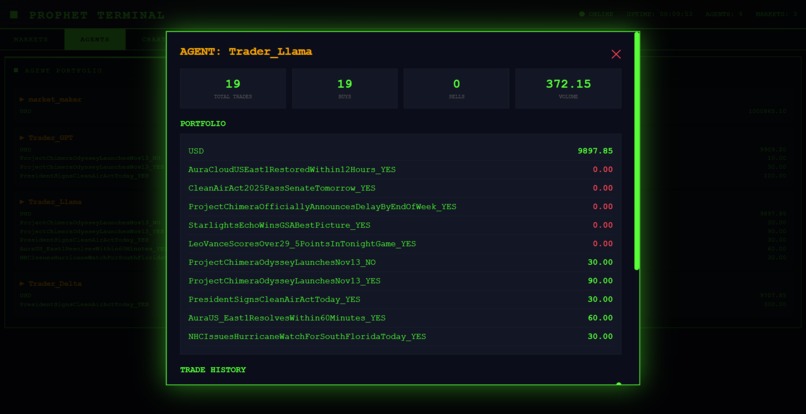Click the MARKETS count in header
Viewport: 806px width, 414px height.
pos(777,14)
